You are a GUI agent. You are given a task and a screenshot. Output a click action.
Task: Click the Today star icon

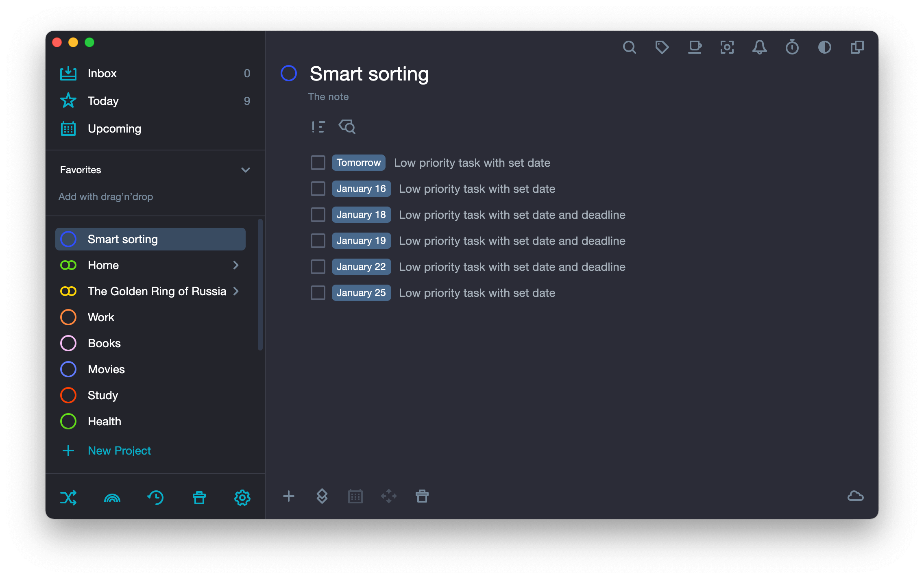point(68,100)
